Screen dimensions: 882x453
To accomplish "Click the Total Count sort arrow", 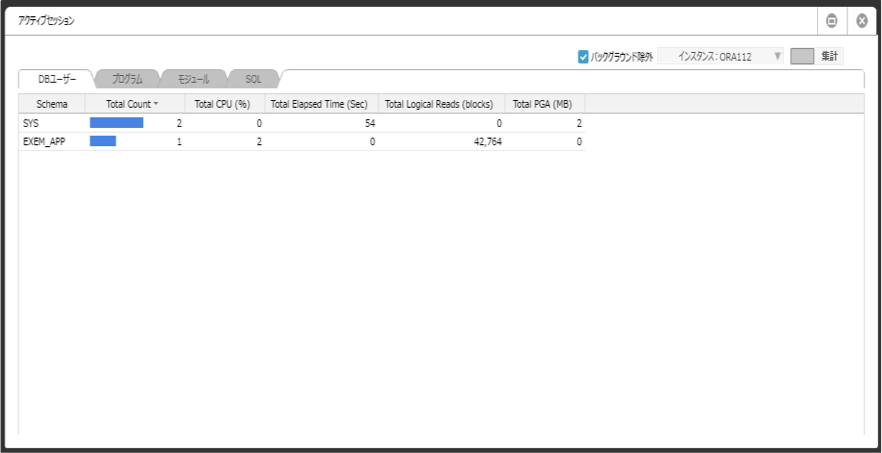I will (x=156, y=104).
